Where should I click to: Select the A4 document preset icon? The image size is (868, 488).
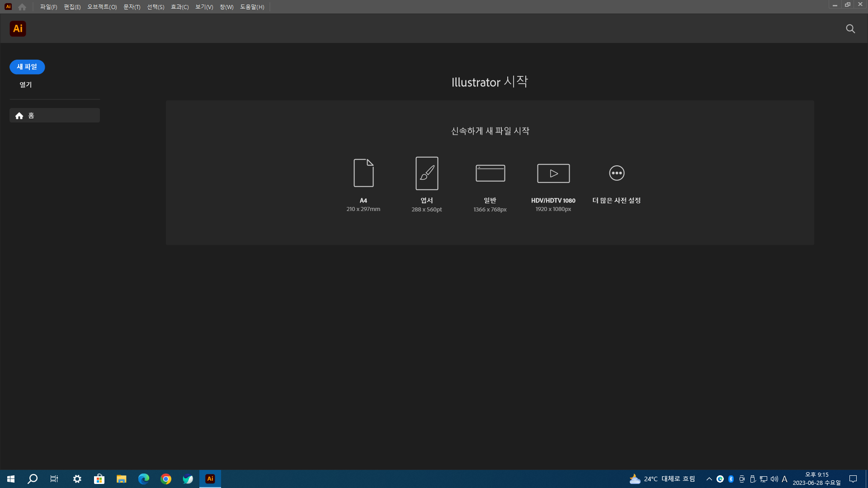[363, 173]
